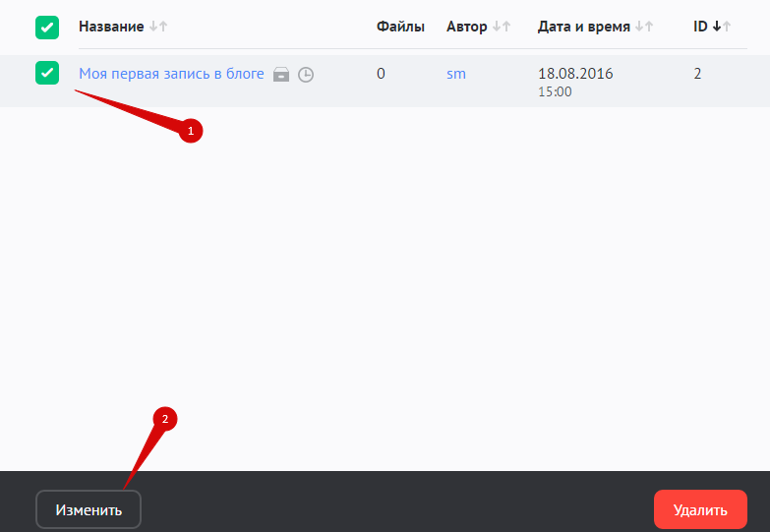Click the clock icon beside the entry
This screenshot has height=532, width=770.
(x=306, y=74)
